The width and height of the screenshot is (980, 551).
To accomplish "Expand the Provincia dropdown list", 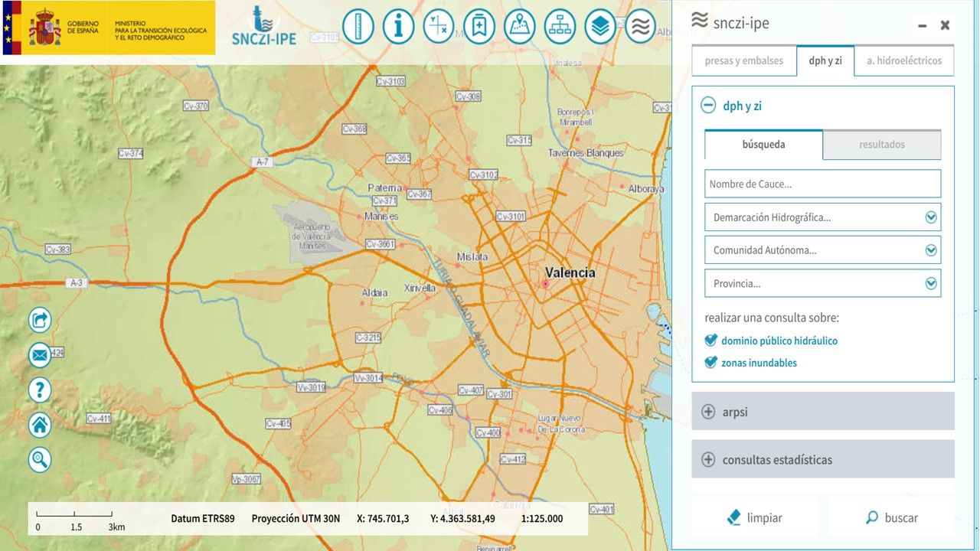I will click(x=822, y=283).
